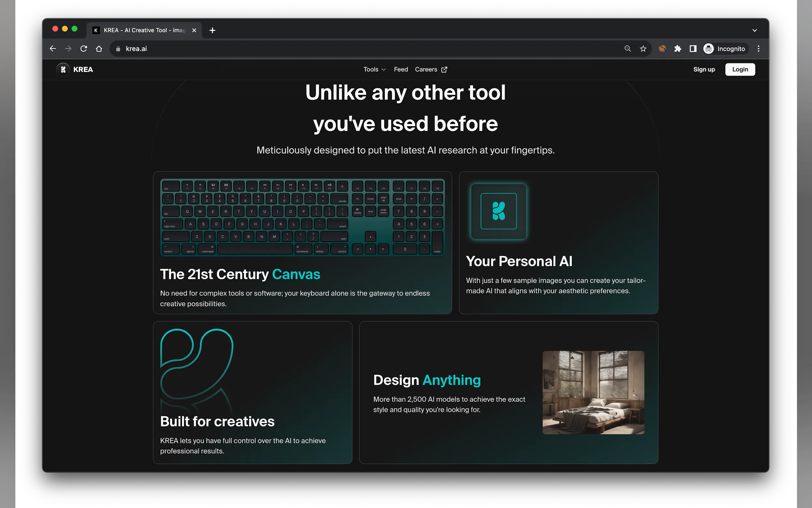The height and width of the screenshot is (508, 812).
Task: Close the KREA tab
Action: [194, 30]
